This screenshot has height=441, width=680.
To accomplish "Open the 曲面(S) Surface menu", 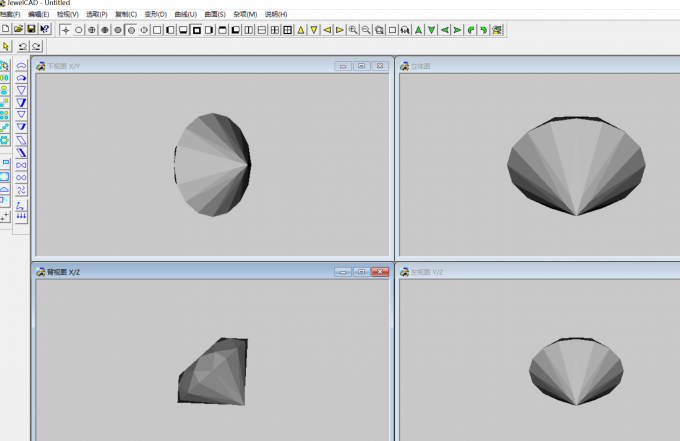I will [215, 14].
